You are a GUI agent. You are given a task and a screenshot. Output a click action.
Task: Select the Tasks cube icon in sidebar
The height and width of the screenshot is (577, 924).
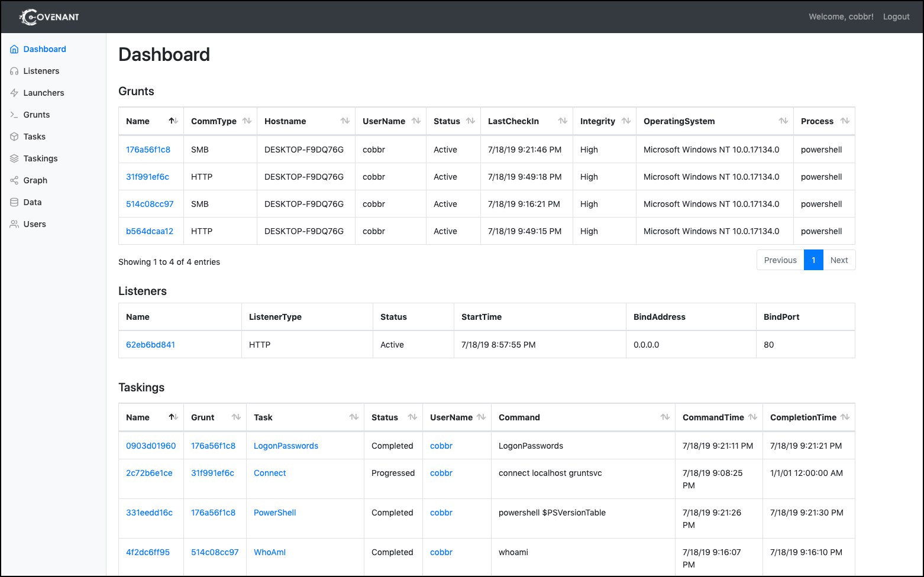point(14,137)
